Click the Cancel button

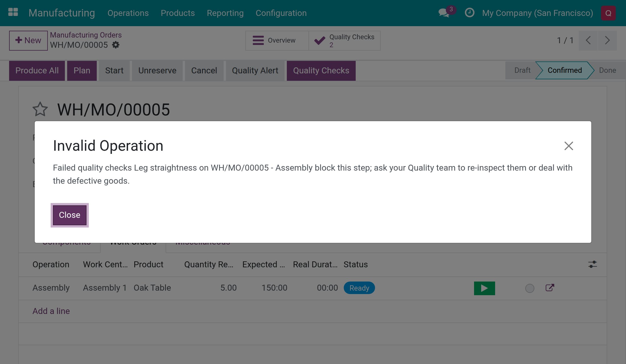(204, 71)
